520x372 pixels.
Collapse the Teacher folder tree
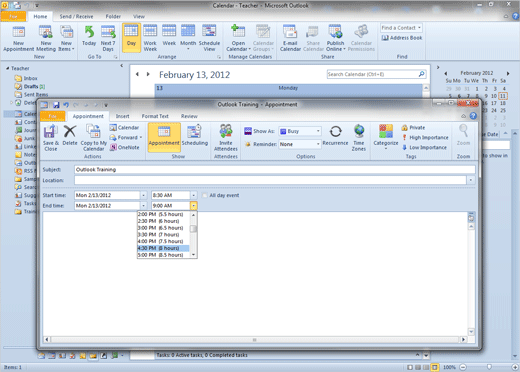pos(7,68)
